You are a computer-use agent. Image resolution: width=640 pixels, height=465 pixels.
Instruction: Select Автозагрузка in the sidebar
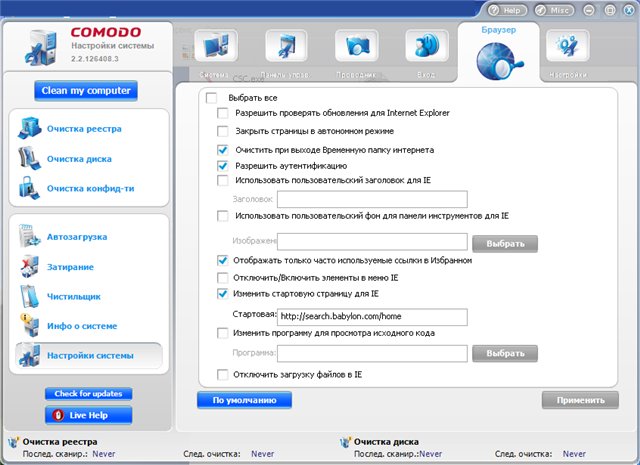76,237
